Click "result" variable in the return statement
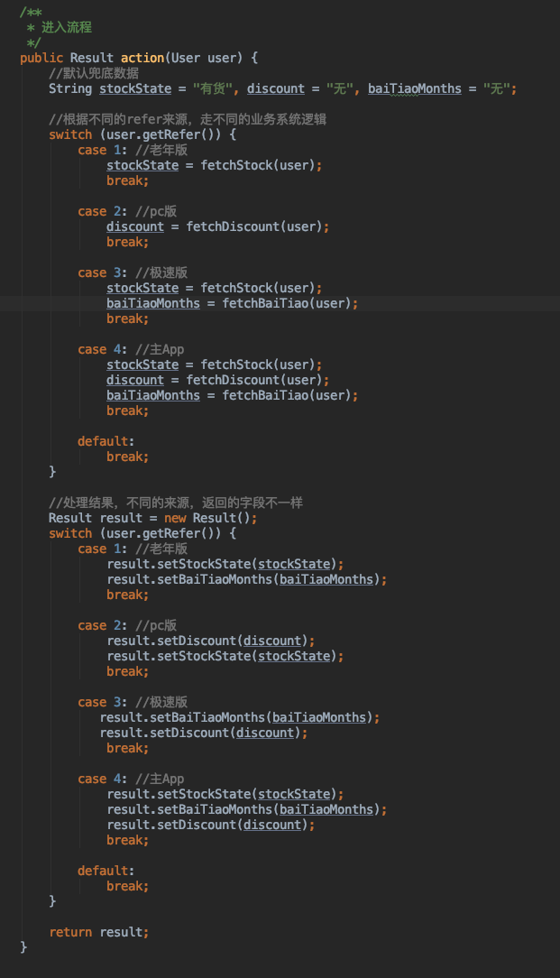 pos(121,932)
